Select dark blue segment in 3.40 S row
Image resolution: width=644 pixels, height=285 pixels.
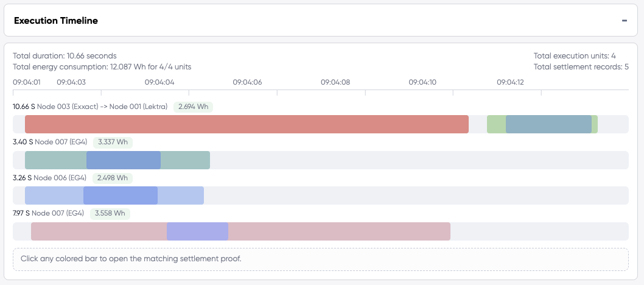(124, 160)
